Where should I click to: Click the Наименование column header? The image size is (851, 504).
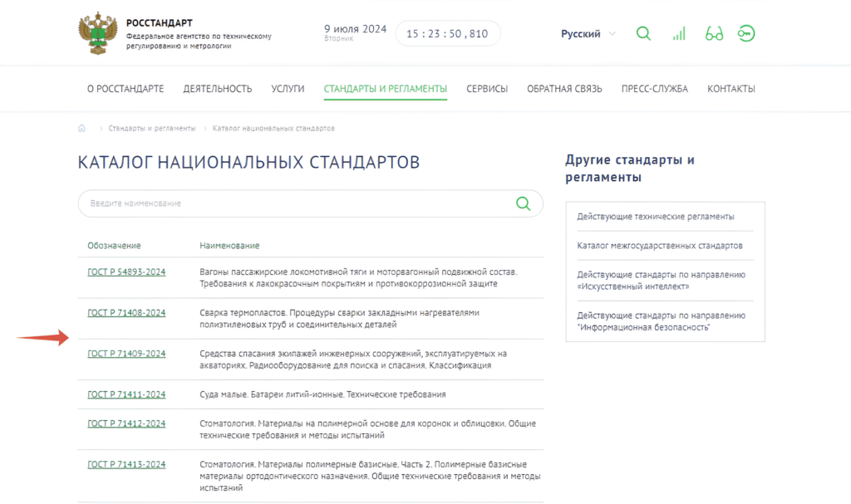(x=229, y=246)
